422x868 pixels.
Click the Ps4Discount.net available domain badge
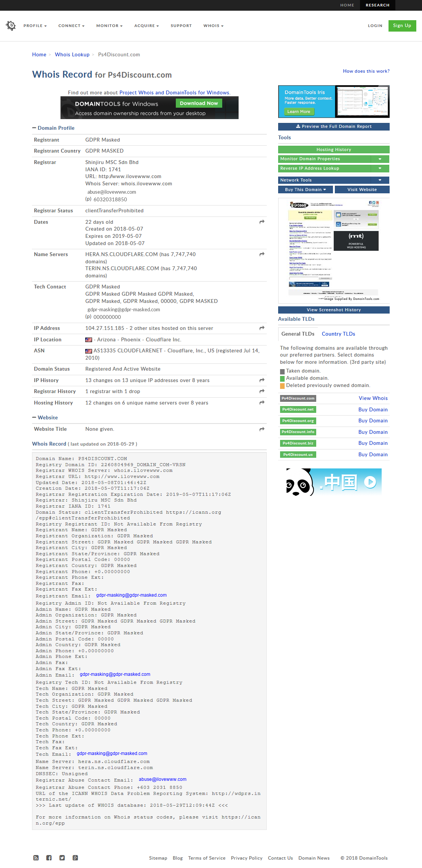(x=298, y=409)
